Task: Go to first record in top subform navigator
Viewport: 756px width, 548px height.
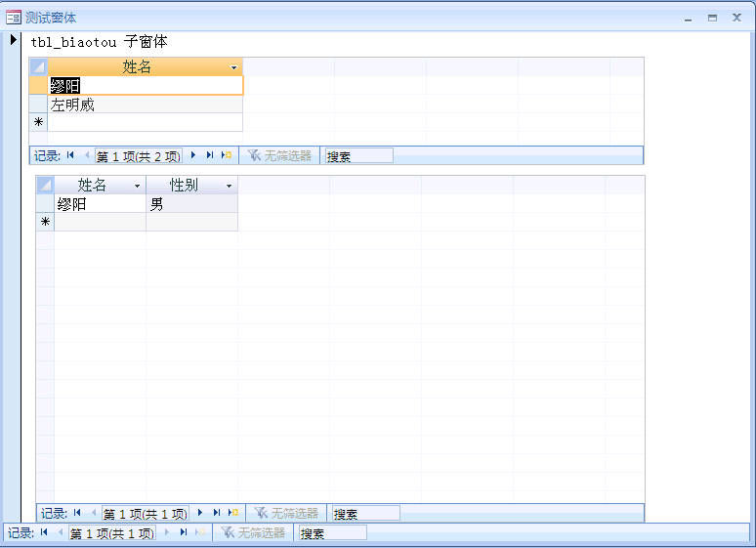Action: [70, 155]
